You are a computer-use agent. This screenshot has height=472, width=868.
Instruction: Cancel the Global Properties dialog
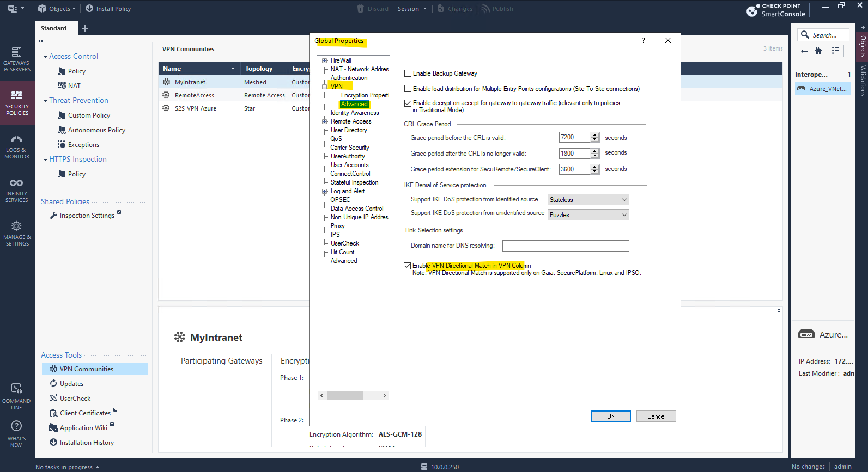(x=656, y=416)
